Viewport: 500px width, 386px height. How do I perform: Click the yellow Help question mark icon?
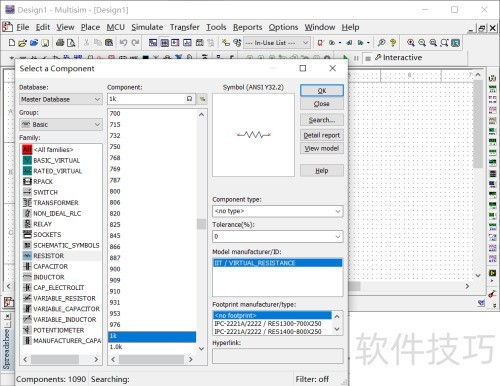pos(393,43)
